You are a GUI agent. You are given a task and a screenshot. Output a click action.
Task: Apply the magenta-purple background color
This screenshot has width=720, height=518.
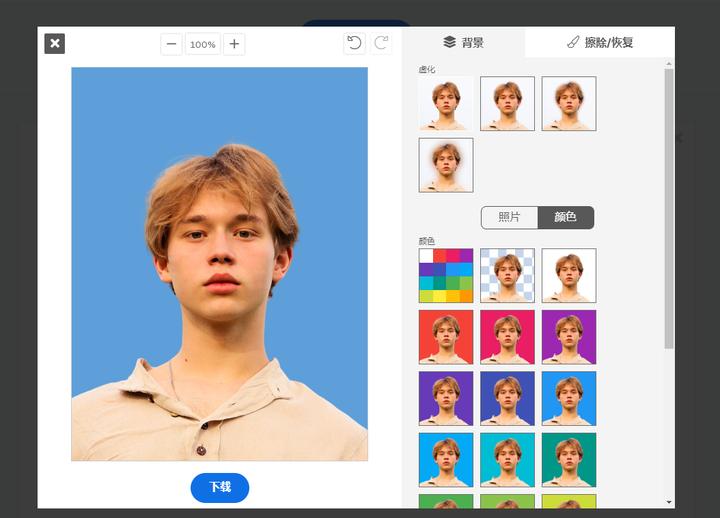tap(569, 337)
